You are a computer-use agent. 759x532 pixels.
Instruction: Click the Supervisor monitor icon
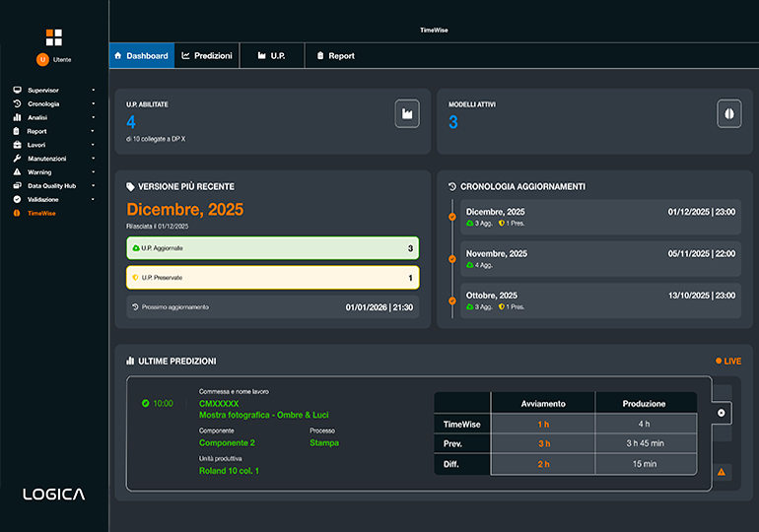click(x=17, y=90)
